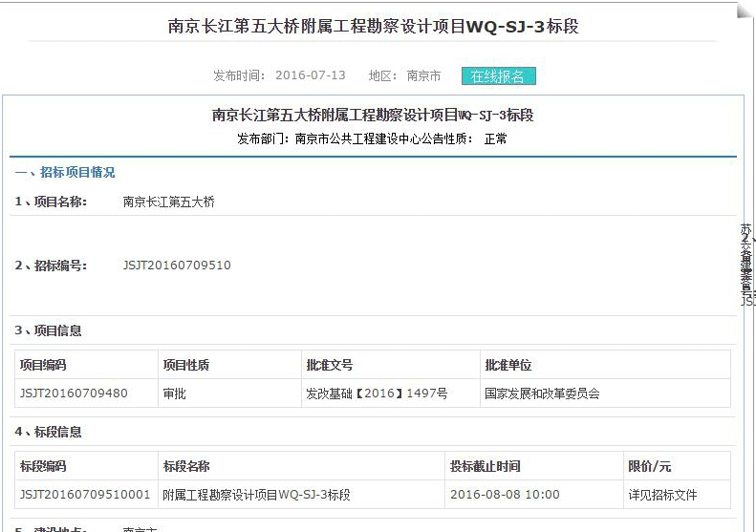
Task: Click the heading 3、项目信息
Action: 48,330
